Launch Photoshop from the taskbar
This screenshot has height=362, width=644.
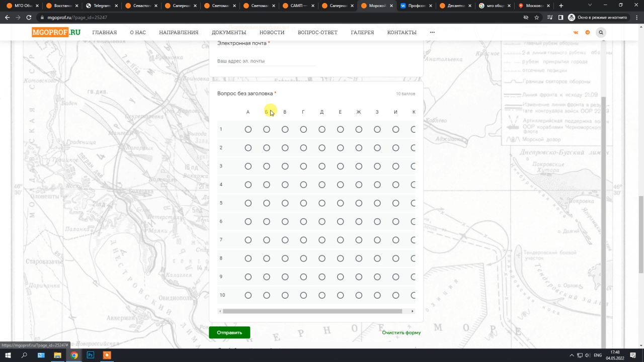91,355
